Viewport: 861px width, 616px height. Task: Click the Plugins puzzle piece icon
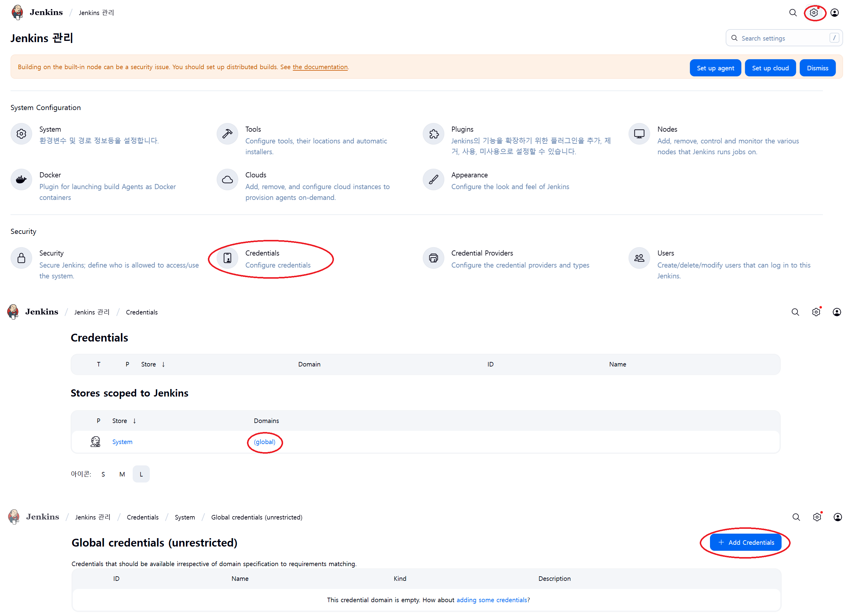pyautogui.click(x=433, y=134)
